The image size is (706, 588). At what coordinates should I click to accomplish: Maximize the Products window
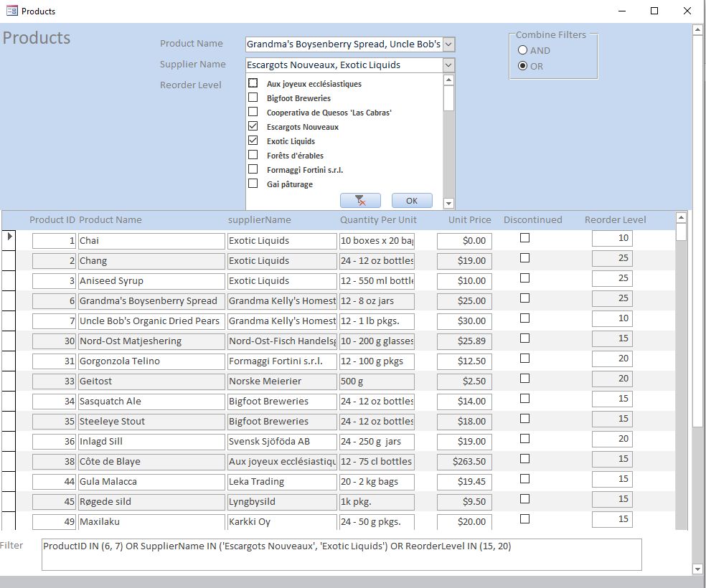click(654, 11)
